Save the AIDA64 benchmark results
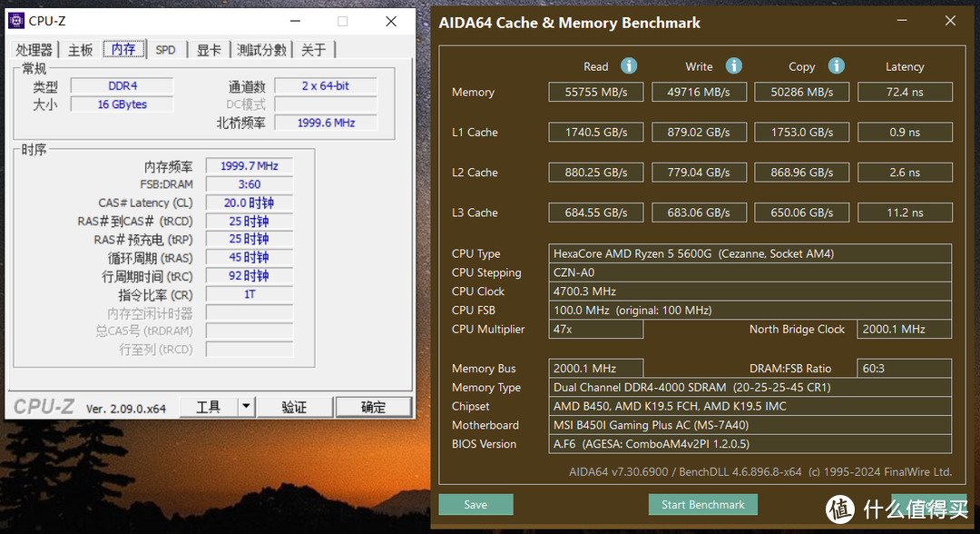Image resolution: width=980 pixels, height=534 pixels. [x=475, y=504]
